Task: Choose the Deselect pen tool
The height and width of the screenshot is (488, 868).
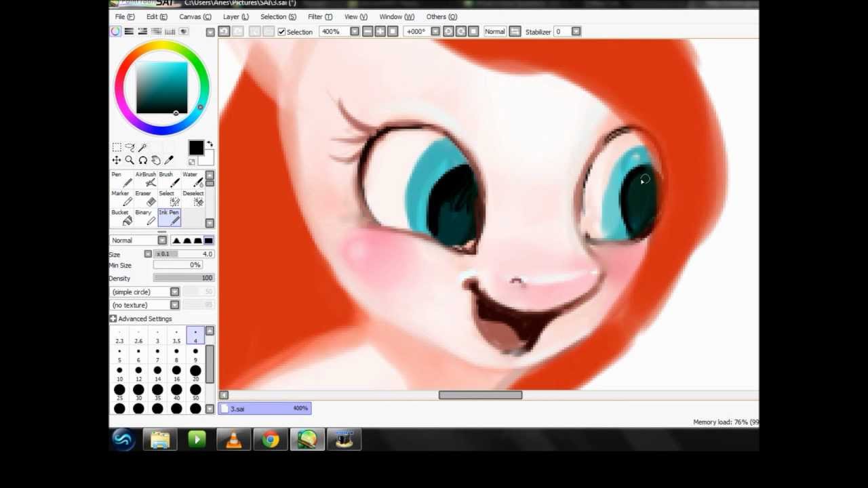Action: [x=193, y=198]
